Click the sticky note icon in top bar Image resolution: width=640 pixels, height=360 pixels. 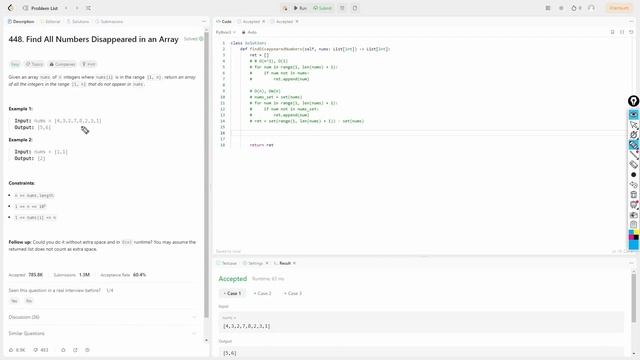355,8
